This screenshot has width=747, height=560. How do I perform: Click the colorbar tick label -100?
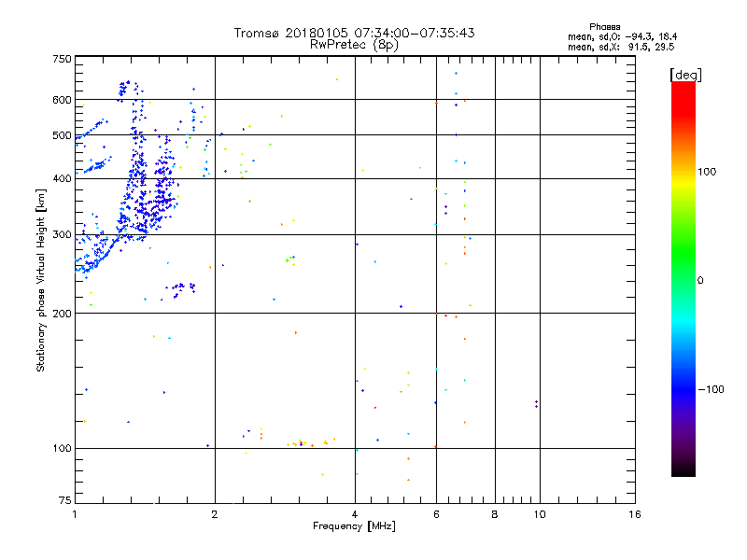(x=712, y=389)
